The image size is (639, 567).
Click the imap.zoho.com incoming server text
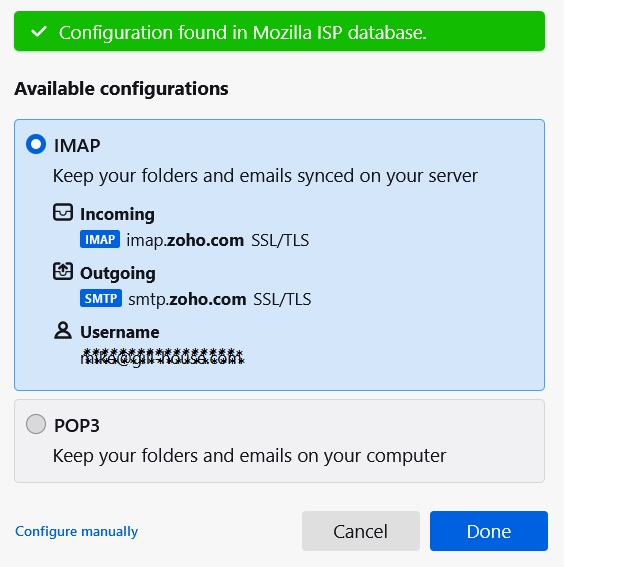[185, 239]
